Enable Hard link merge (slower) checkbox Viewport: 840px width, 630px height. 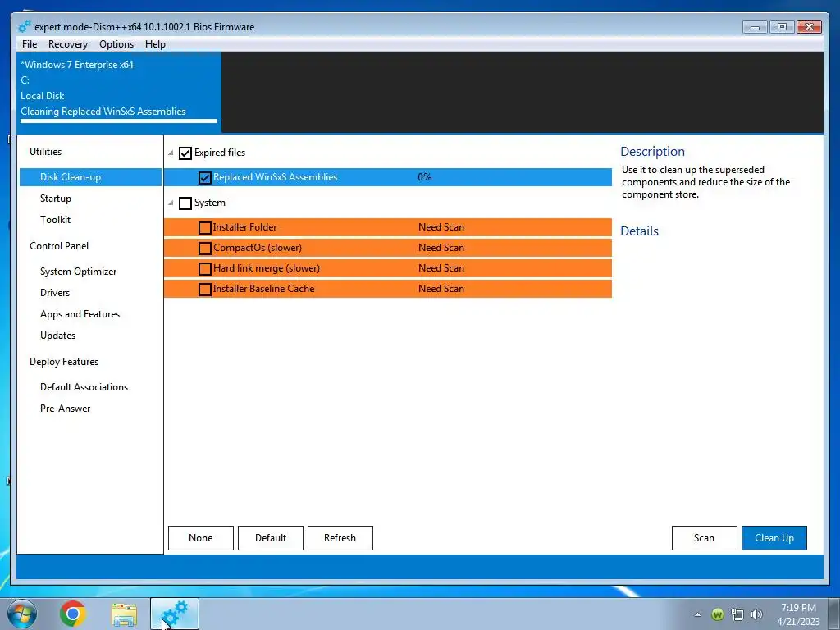coord(204,268)
